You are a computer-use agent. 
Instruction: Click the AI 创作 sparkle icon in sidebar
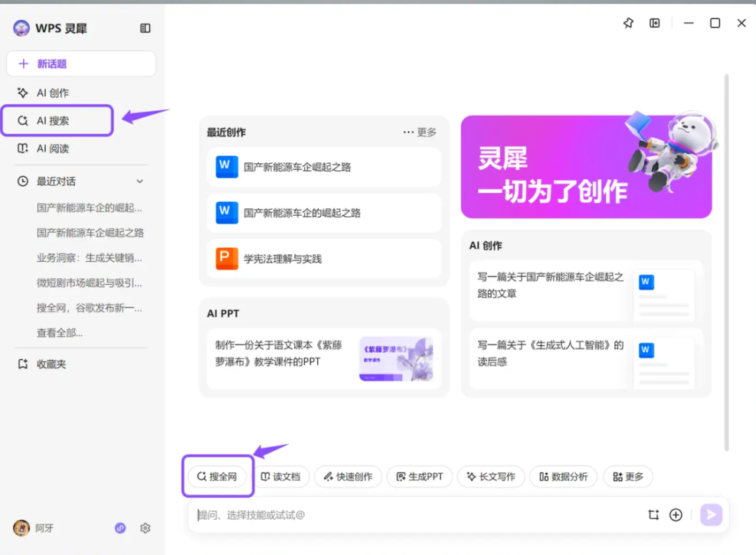click(23, 93)
